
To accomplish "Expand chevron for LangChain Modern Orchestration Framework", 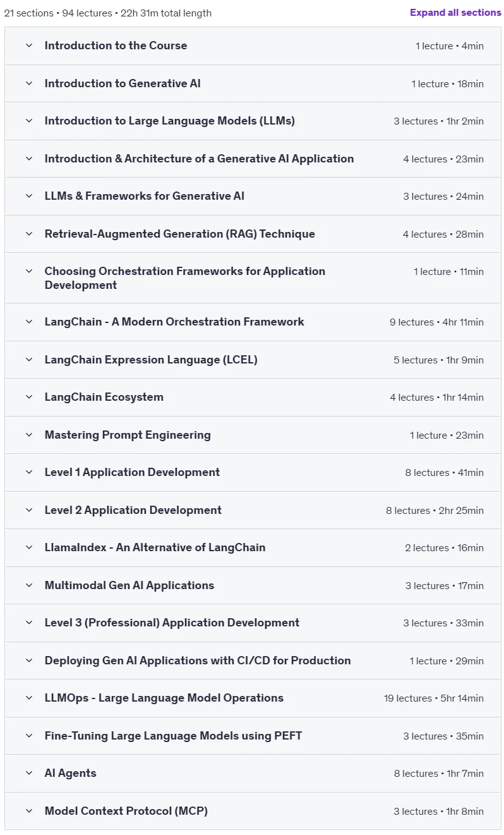I will click(28, 322).
